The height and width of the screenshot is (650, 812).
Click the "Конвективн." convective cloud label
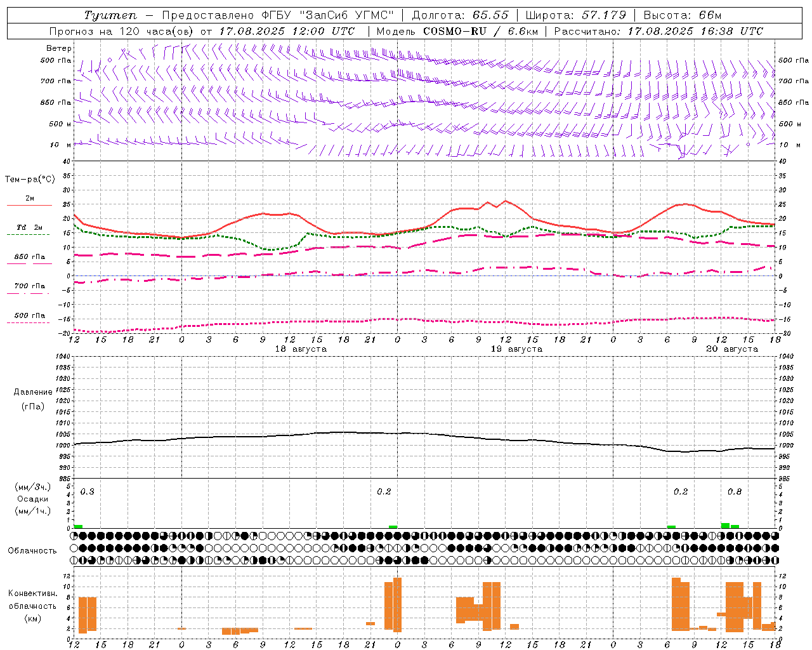pyautogui.click(x=33, y=594)
